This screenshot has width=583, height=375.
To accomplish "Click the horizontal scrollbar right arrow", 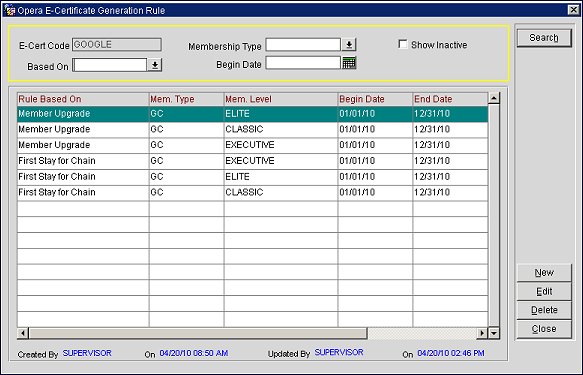I will pyautogui.click(x=482, y=333).
